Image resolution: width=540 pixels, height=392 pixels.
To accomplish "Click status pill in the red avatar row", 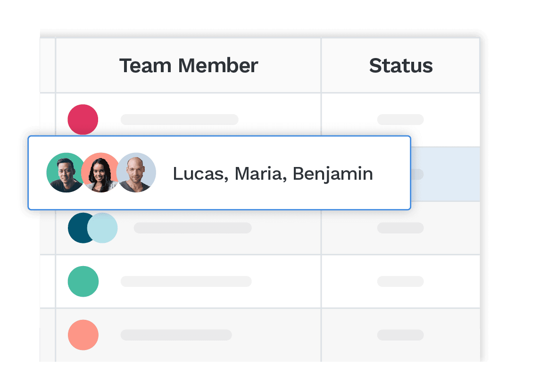I will 400,119.
